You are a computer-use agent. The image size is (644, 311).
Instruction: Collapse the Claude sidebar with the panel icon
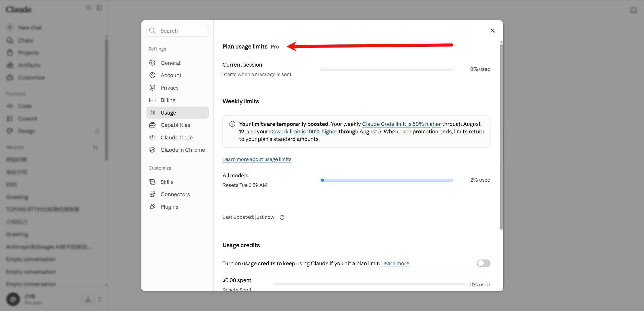[x=100, y=8]
